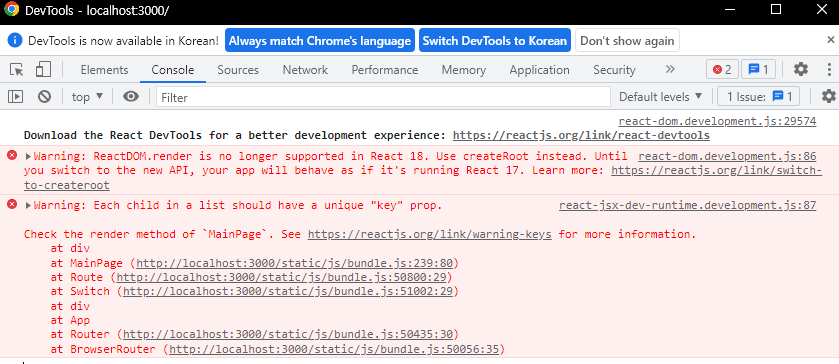The height and width of the screenshot is (364, 839).
Task: Open the top JavaScript context dropdown
Action: (x=88, y=97)
